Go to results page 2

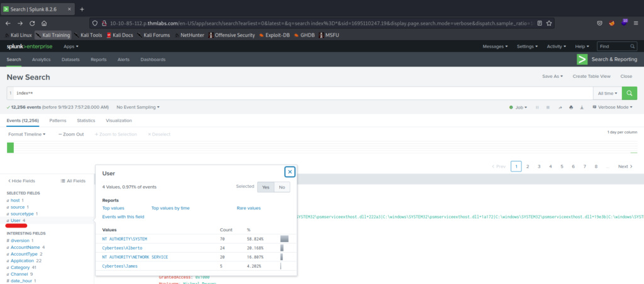tap(528, 167)
